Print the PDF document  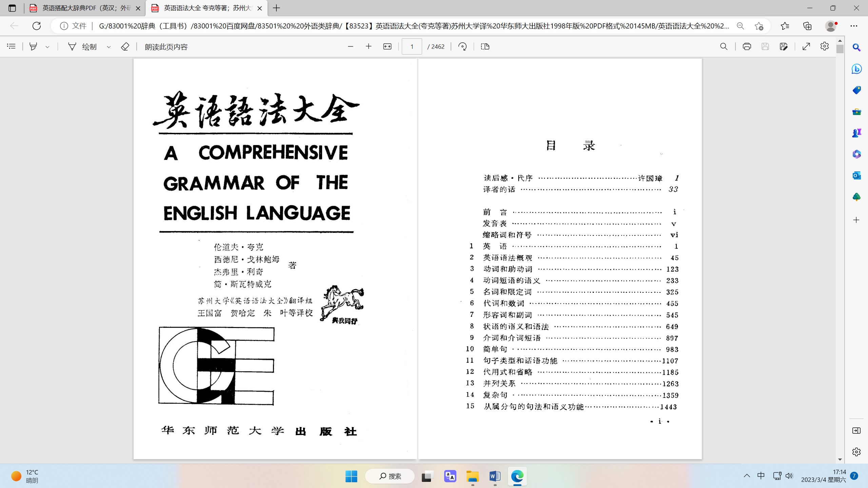[747, 46]
